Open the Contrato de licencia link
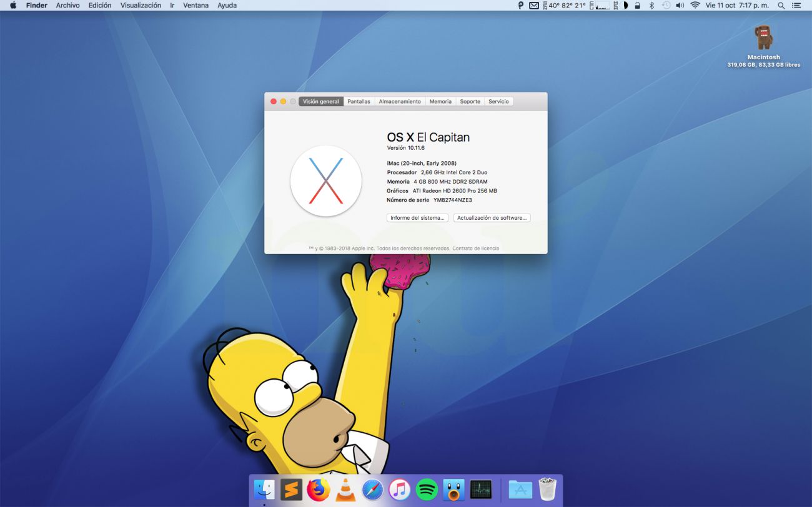Screen dimensions: 812x507 475,249
